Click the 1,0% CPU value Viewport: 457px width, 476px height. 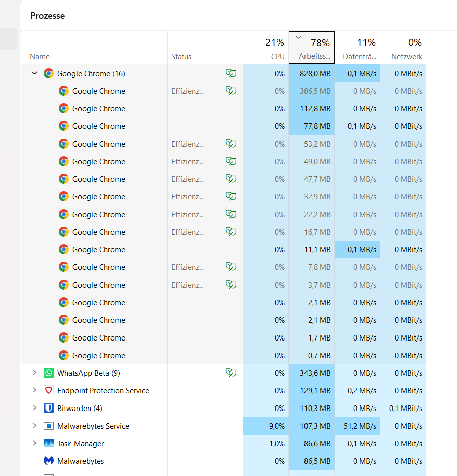pyautogui.click(x=277, y=444)
